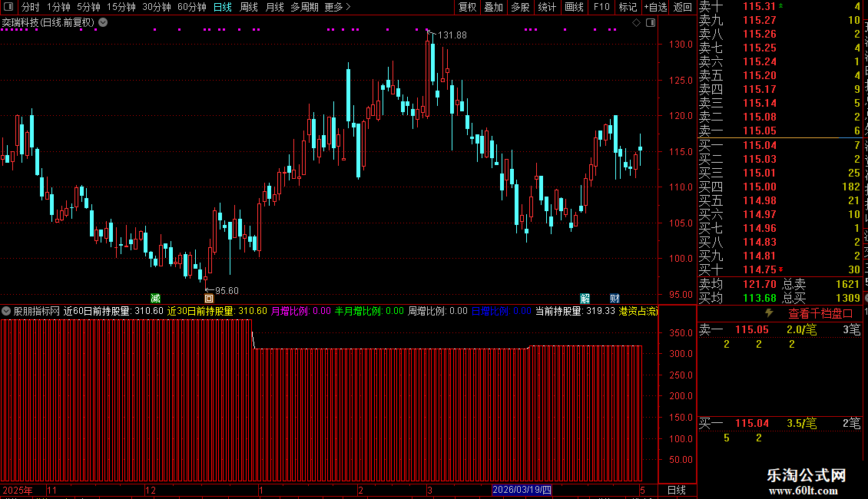Image resolution: width=868 pixels, height=499 pixels.
Task: Click 股朋指标网 indicator name
Action: coord(37,311)
